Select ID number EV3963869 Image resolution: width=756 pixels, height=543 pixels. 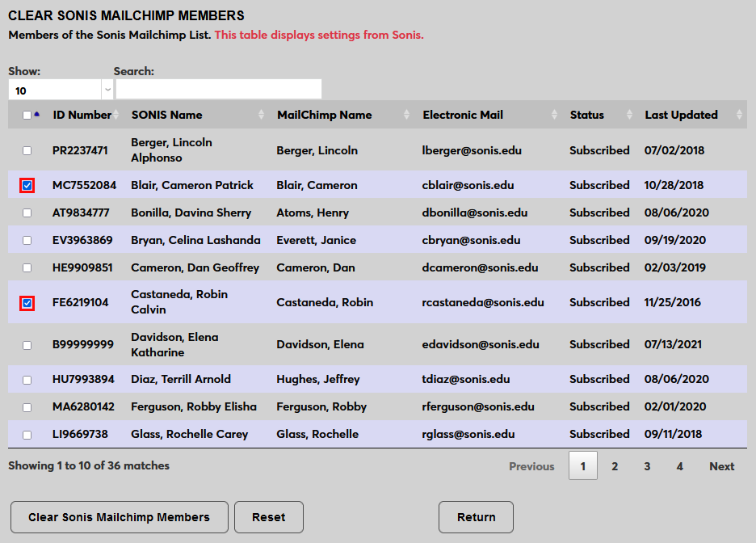[82, 240]
